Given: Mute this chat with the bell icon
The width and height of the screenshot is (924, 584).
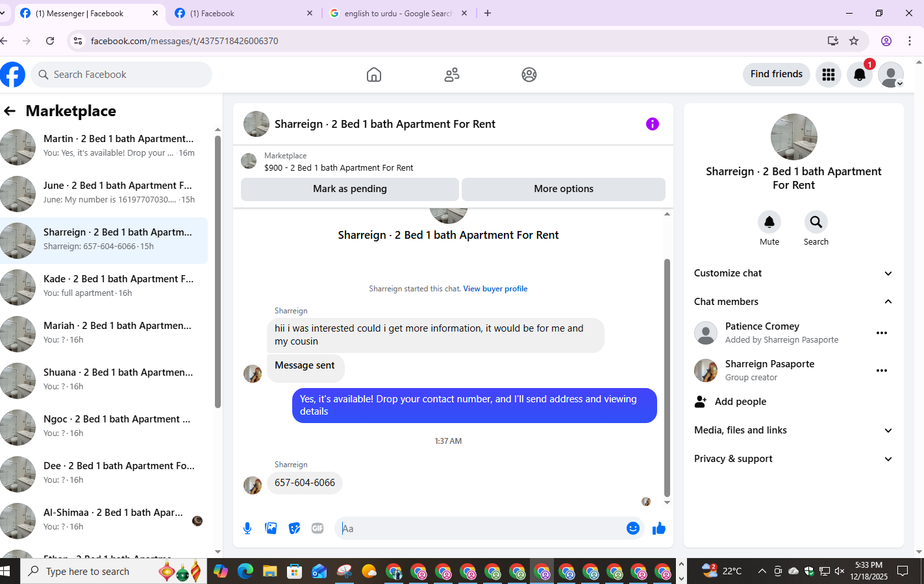Looking at the screenshot, I should coord(769,223).
